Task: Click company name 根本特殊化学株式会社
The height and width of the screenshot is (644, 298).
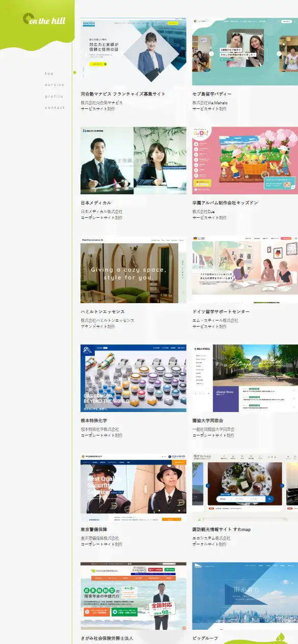Action: (x=100, y=429)
